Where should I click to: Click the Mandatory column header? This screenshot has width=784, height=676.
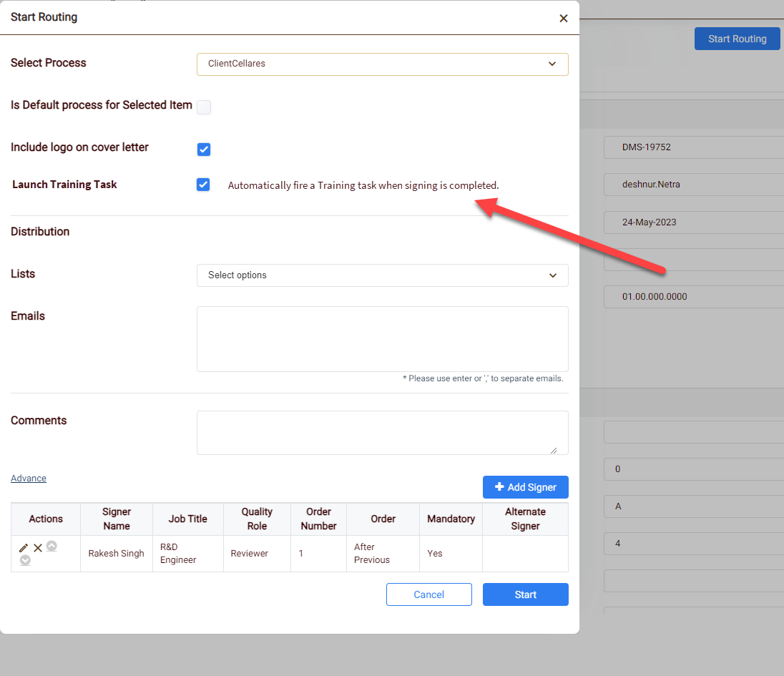click(451, 519)
